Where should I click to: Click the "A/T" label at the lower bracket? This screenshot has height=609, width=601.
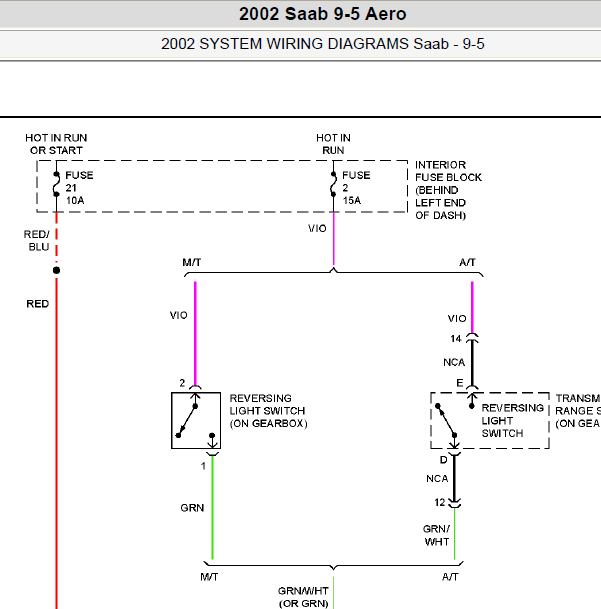click(x=450, y=577)
